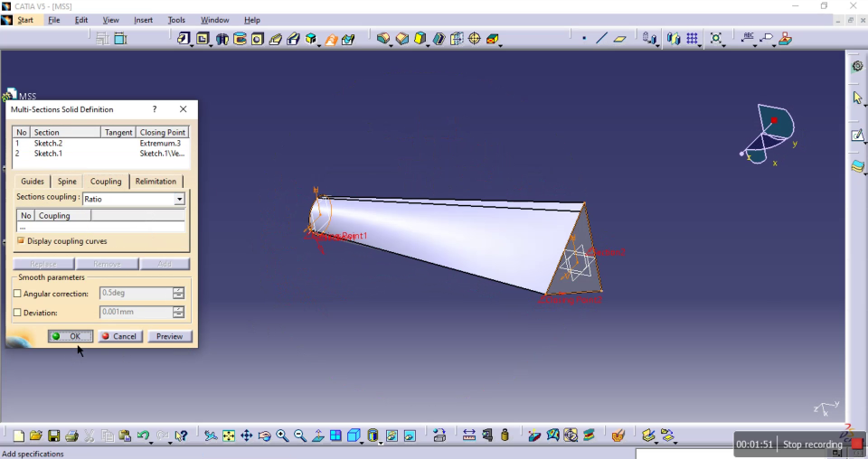Select the Sketch.2 section row
This screenshot has width=868, height=459.
click(x=100, y=144)
